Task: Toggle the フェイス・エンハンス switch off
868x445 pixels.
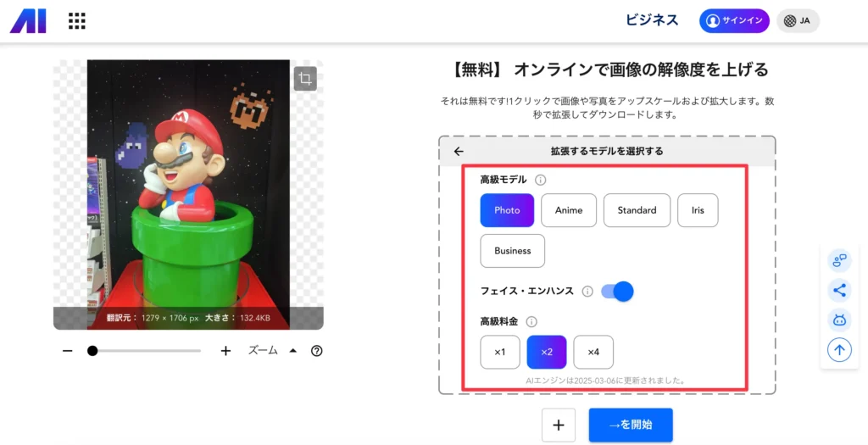Action: coord(617,291)
